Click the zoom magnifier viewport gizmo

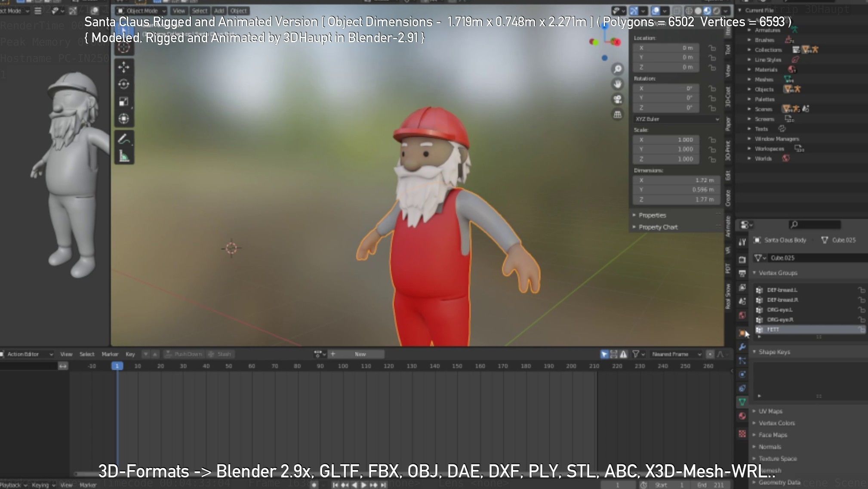tap(618, 69)
